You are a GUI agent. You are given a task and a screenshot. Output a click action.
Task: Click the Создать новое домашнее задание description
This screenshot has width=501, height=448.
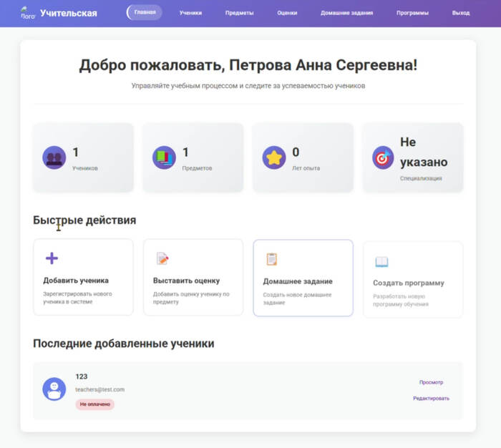tap(297, 298)
